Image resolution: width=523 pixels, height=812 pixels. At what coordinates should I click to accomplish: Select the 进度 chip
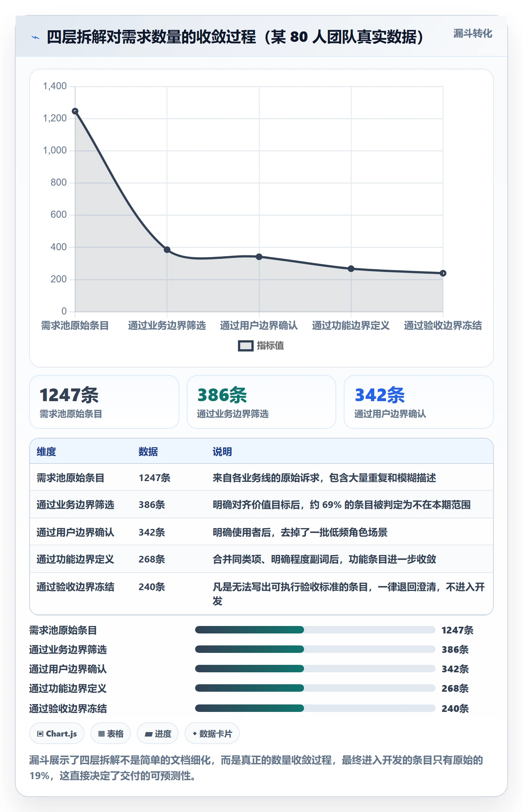pyautogui.click(x=158, y=734)
